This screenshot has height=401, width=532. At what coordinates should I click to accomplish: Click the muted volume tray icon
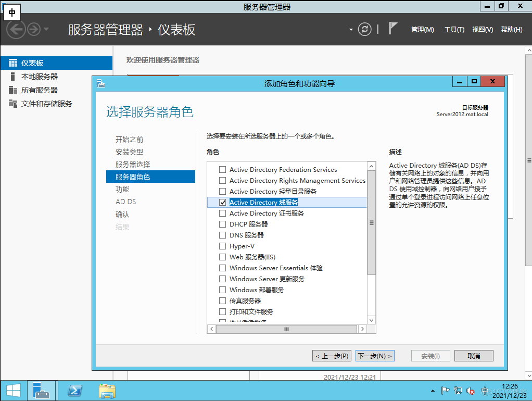(471, 391)
